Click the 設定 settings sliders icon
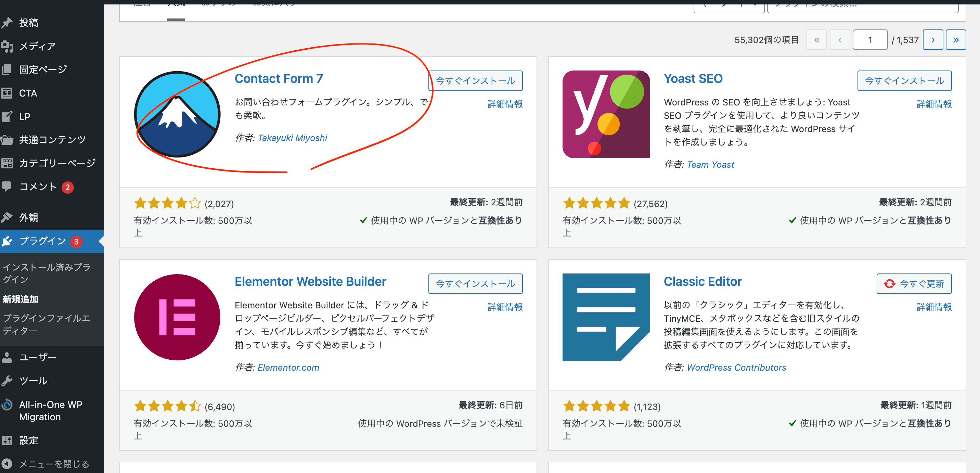Viewport: 980px width, 473px height. tap(7, 440)
